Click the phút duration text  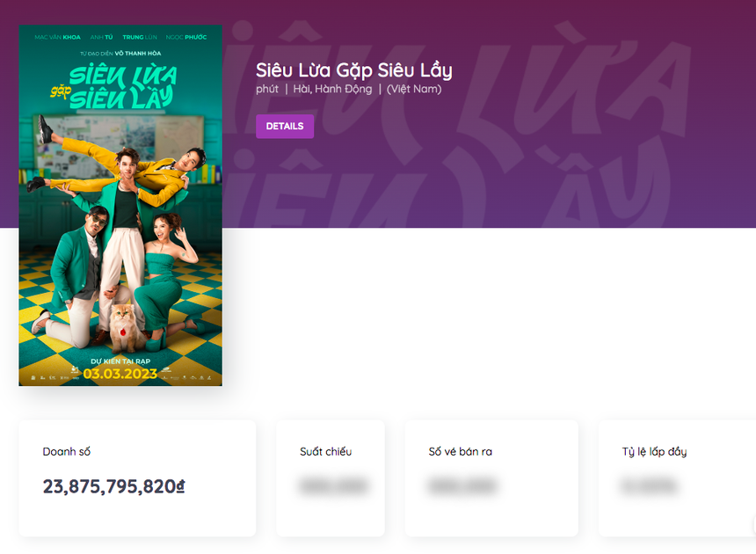(x=267, y=89)
